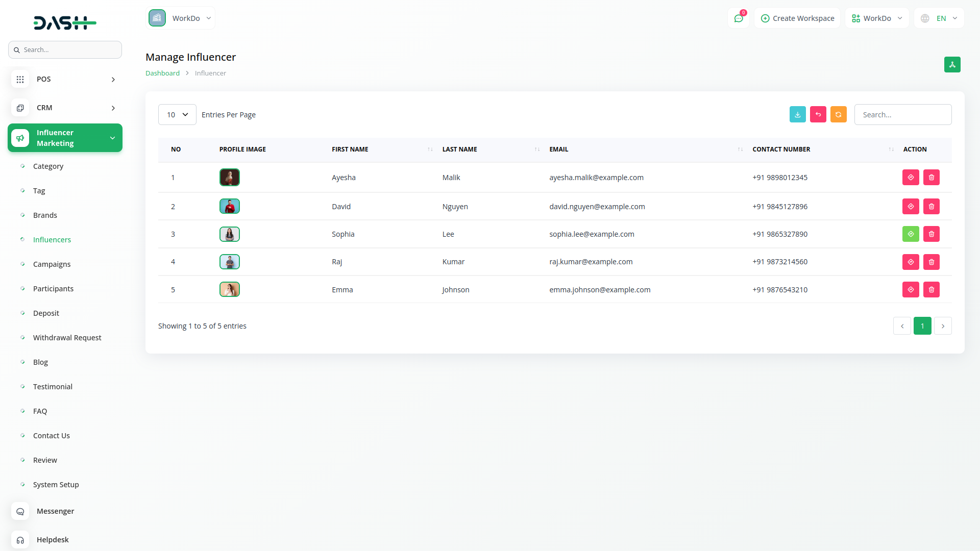980x551 pixels.
Task: Toggle the pink status icon in David row
Action: pos(911,207)
